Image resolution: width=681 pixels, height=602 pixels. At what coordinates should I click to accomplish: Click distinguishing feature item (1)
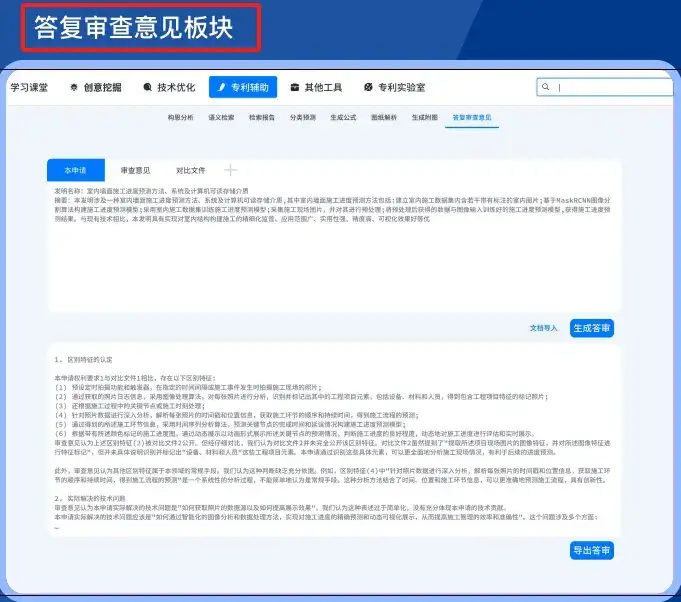[188, 387]
